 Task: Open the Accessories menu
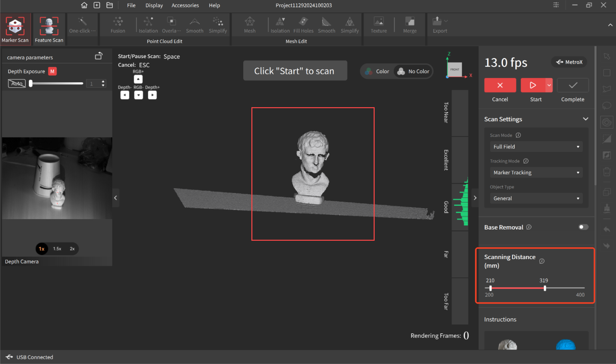pyautogui.click(x=185, y=5)
